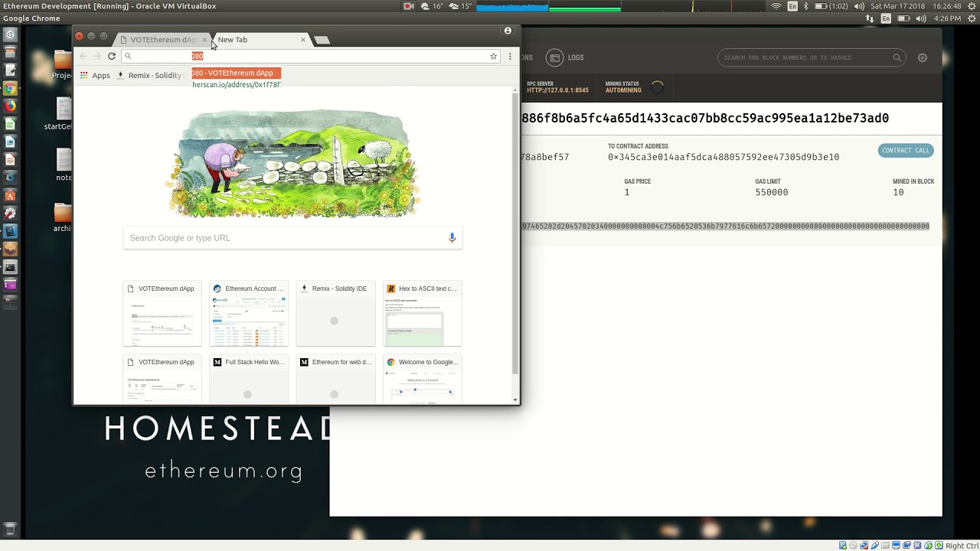
Task: Search Ganache block numbers or tx hashes
Action: coord(812,57)
